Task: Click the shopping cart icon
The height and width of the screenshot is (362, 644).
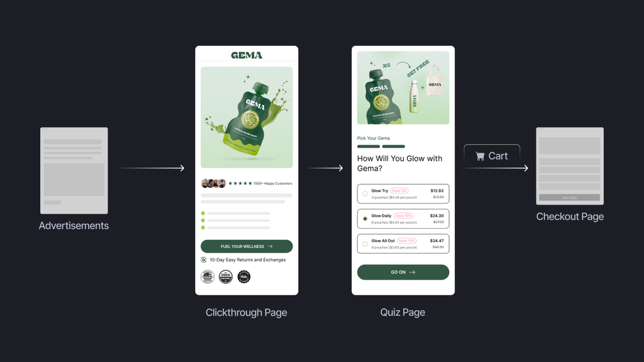Action: 480,156
